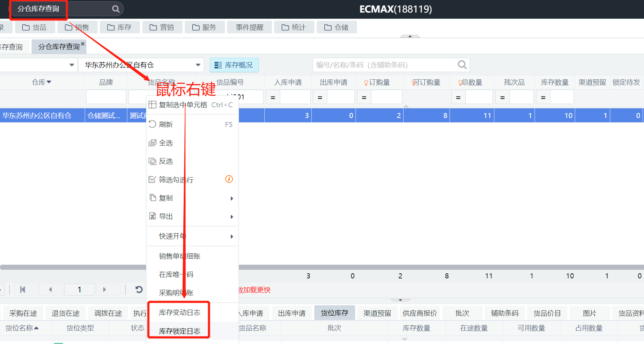
Task: Expand the 复制 submenu arrow
Action: coord(232,198)
